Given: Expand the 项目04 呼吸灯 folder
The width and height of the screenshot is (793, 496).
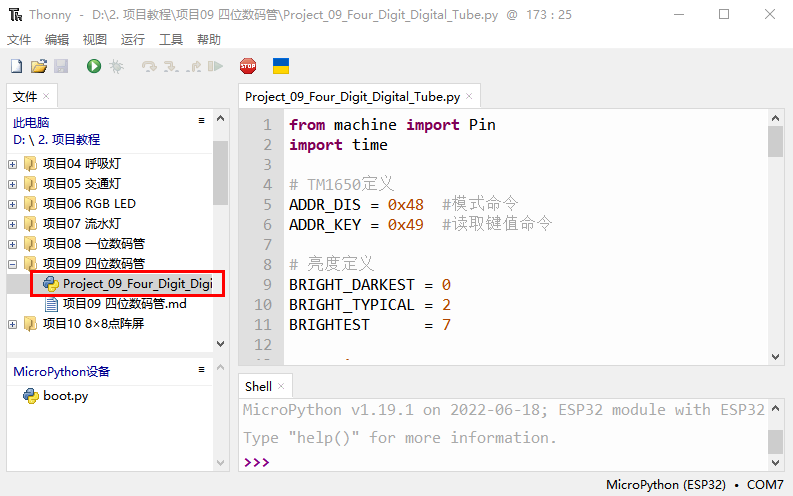Looking at the screenshot, I should pyautogui.click(x=12, y=163).
